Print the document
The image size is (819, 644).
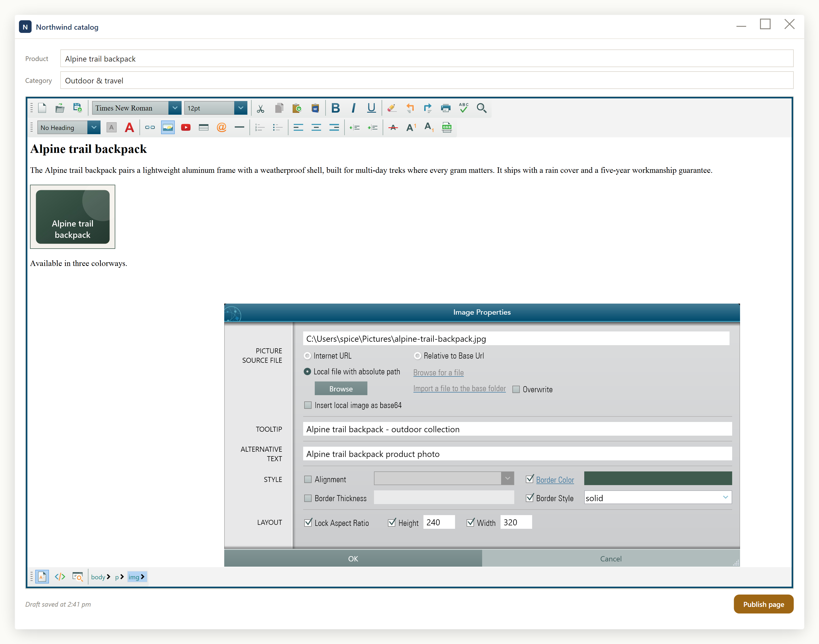coord(446,109)
